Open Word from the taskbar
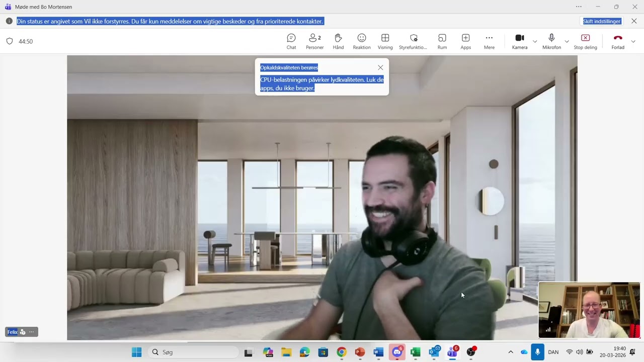The width and height of the screenshot is (644, 362). click(x=378, y=352)
